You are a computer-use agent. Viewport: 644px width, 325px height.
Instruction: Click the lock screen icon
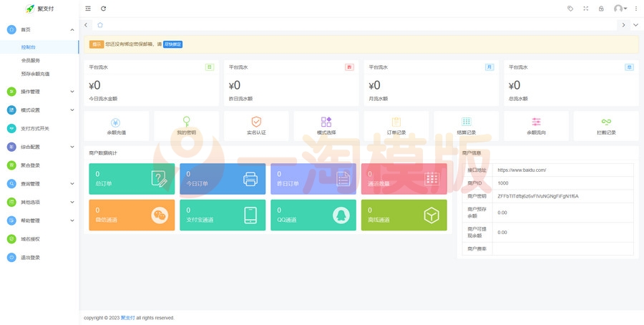click(x=601, y=9)
